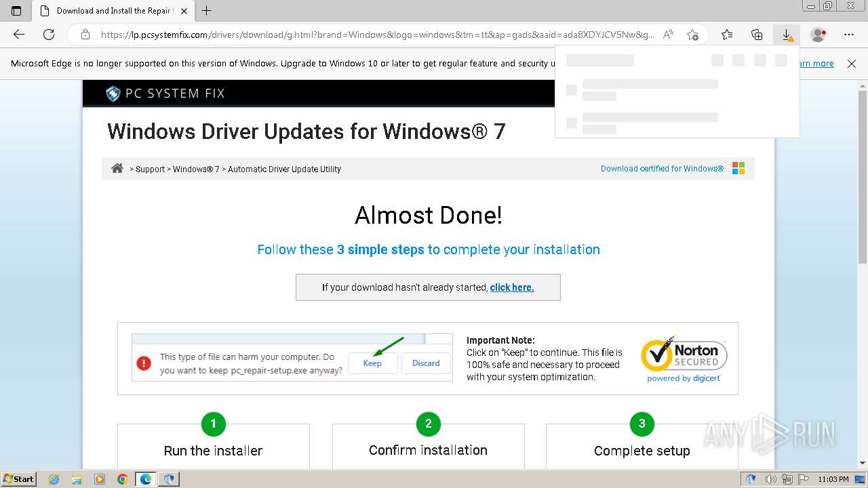Open the Windows Start menu

(x=19, y=479)
